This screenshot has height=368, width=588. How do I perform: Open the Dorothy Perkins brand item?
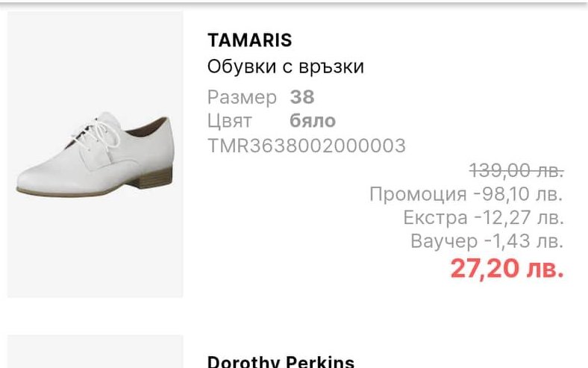[x=281, y=361]
